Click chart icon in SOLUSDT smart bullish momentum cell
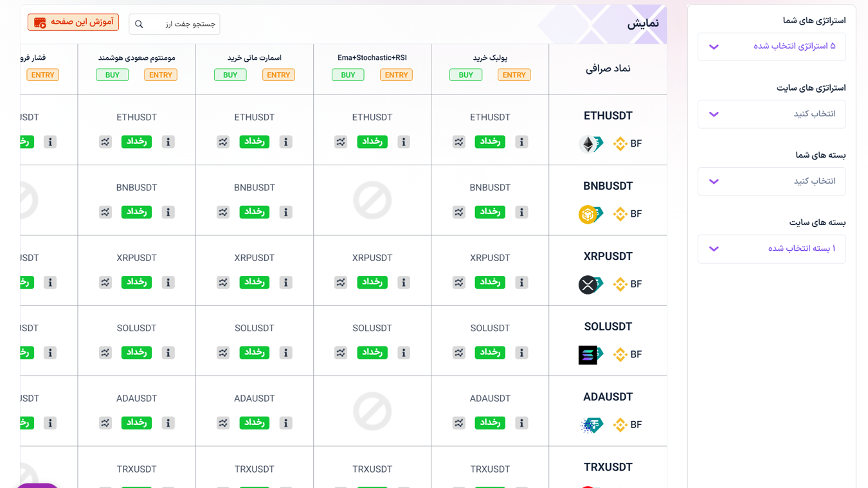868x488 pixels. coord(105,352)
